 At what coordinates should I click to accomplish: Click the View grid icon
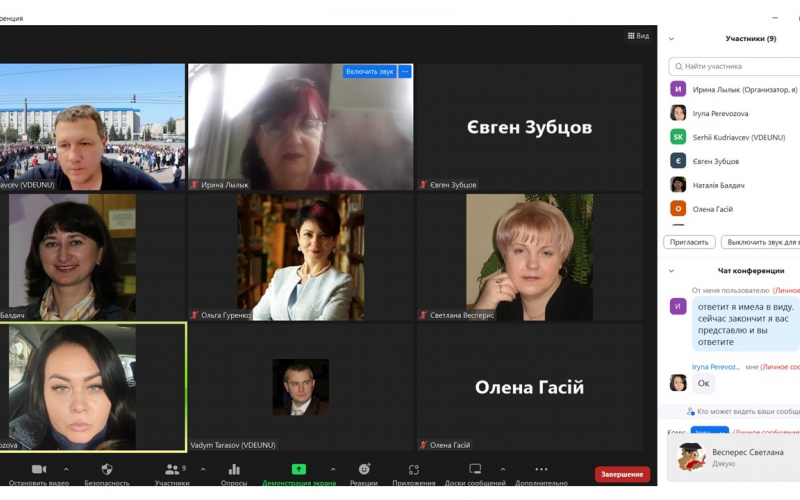click(x=631, y=36)
